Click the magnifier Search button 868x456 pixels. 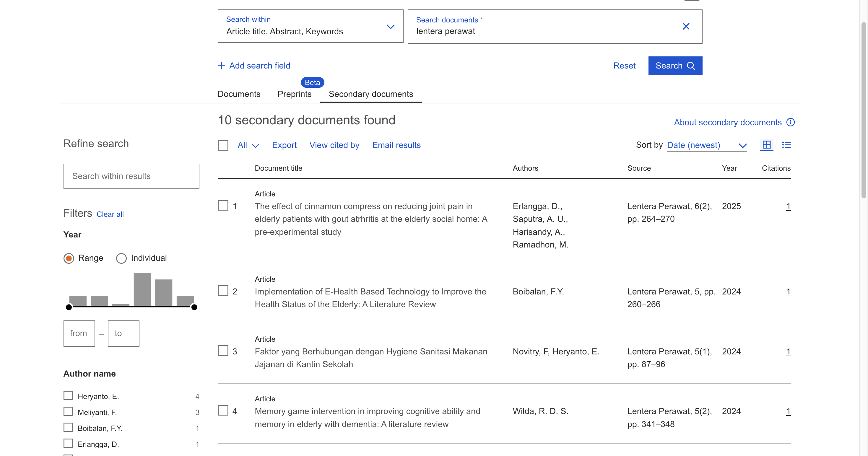[675, 66]
